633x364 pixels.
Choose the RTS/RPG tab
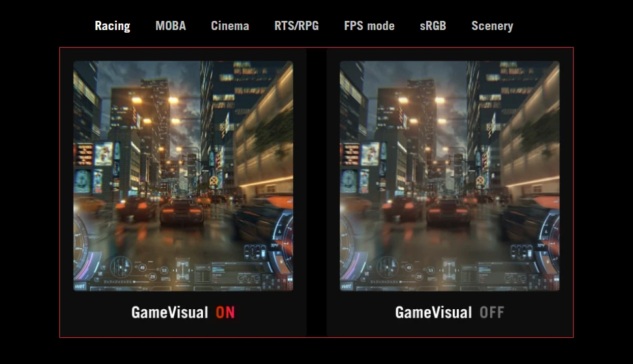297,26
